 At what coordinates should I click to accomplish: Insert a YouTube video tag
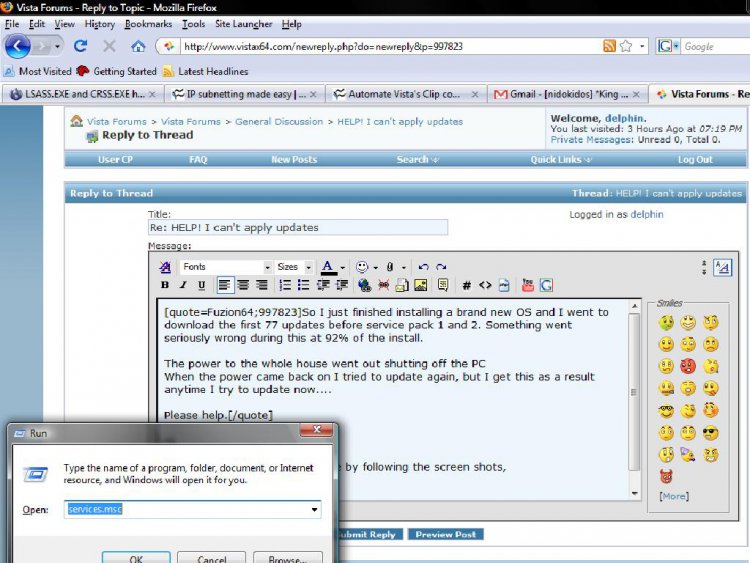pos(528,285)
